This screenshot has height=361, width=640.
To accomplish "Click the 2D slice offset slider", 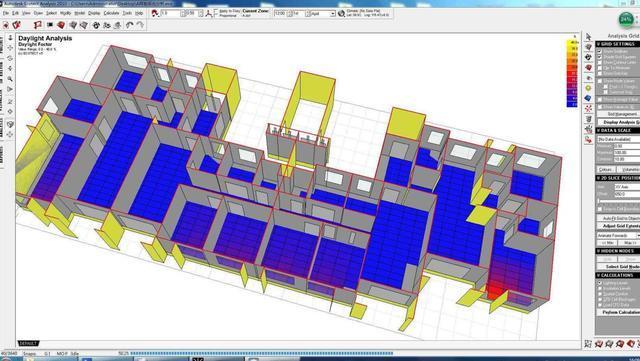I will (x=619, y=201).
